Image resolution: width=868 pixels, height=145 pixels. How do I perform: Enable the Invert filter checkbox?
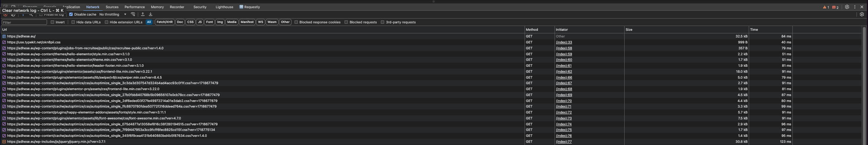[53, 22]
